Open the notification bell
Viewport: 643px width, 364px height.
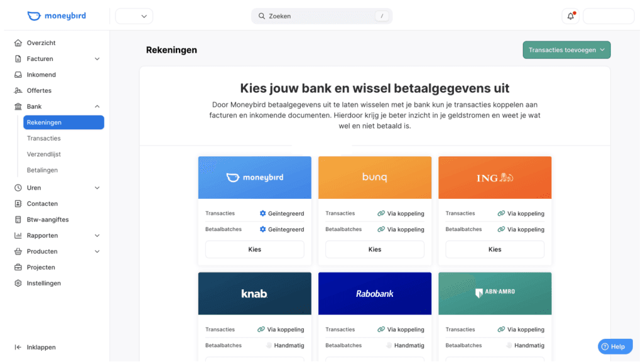coord(570,16)
